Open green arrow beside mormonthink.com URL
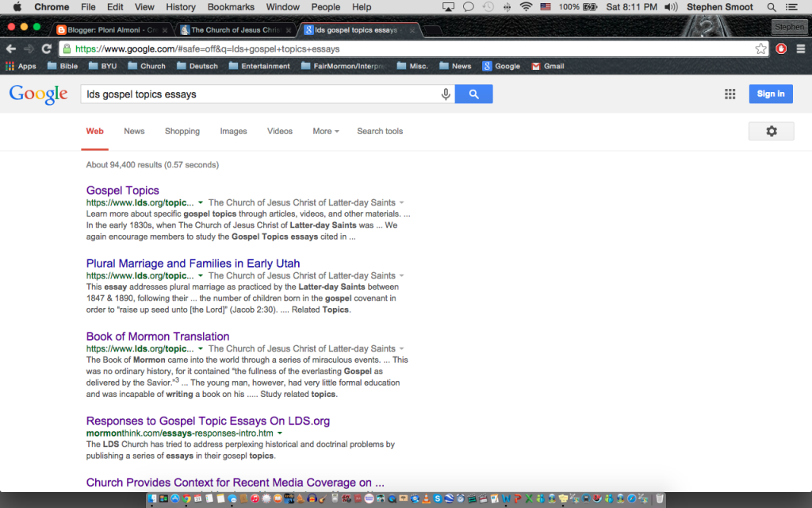This screenshot has height=508, width=812. pos(280,433)
